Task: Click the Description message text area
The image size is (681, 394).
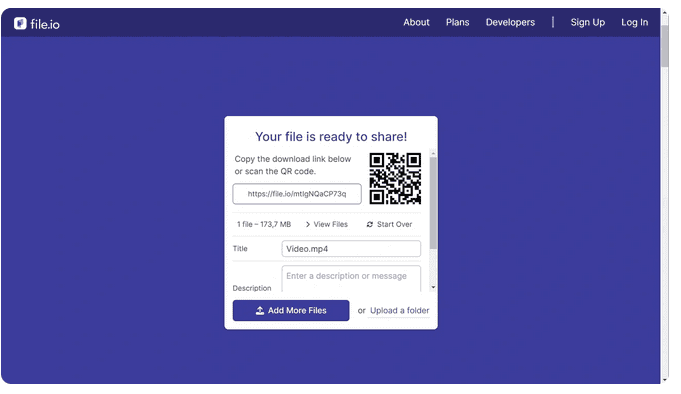Action: click(351, 278)
